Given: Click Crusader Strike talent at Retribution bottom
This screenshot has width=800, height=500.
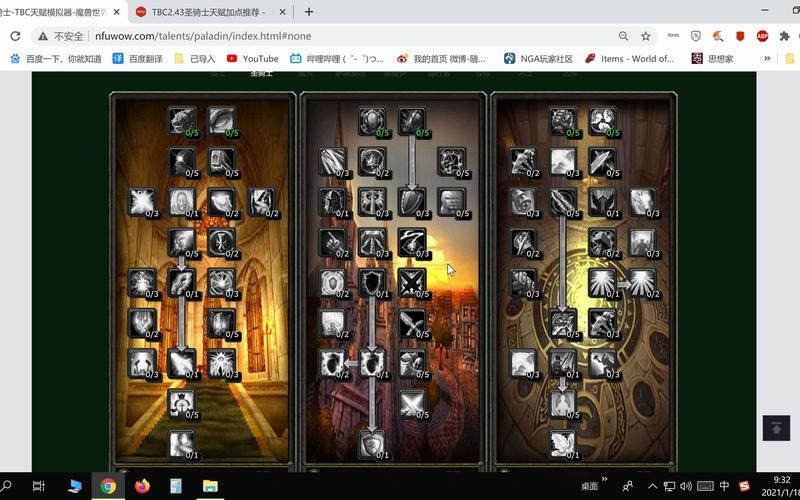Looking at the screenshot, I should pyautogui.click(x=563, y=443).
